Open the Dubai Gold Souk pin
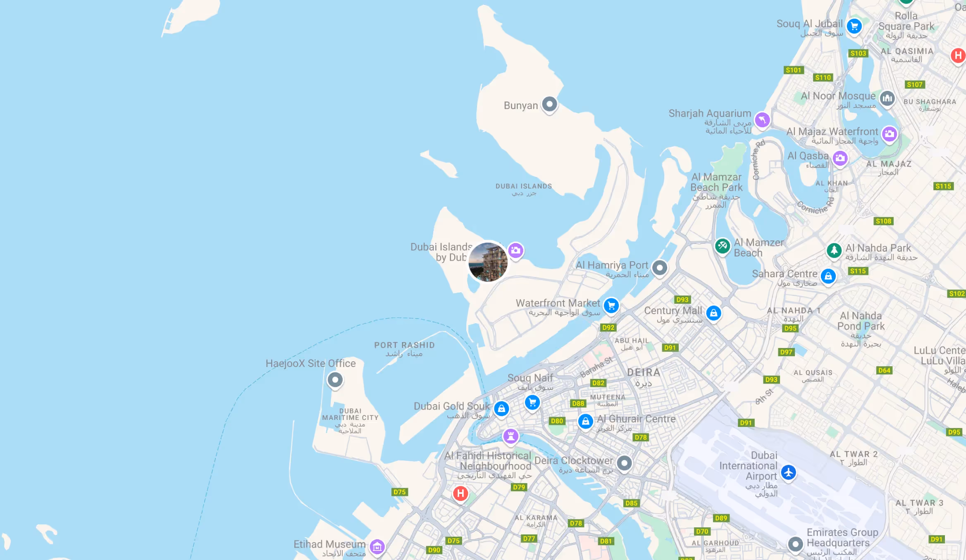966x560 pixels. [501, 409]
